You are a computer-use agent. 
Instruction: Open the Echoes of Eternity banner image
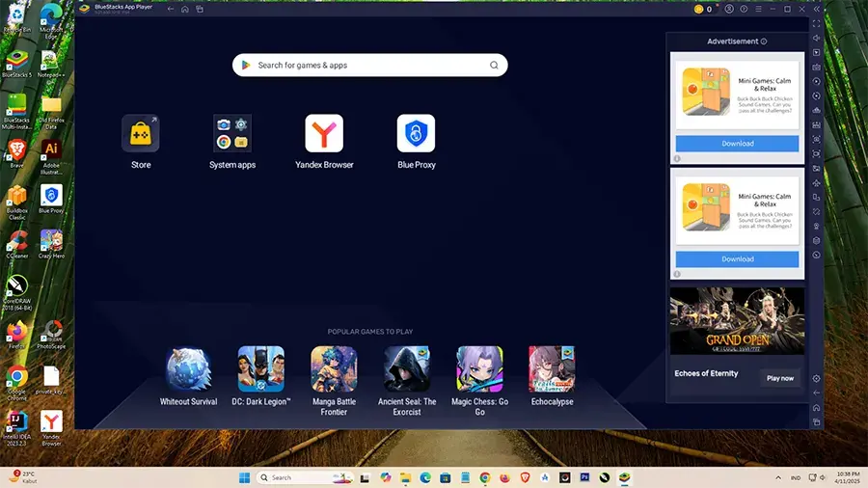tap(738, 321)
